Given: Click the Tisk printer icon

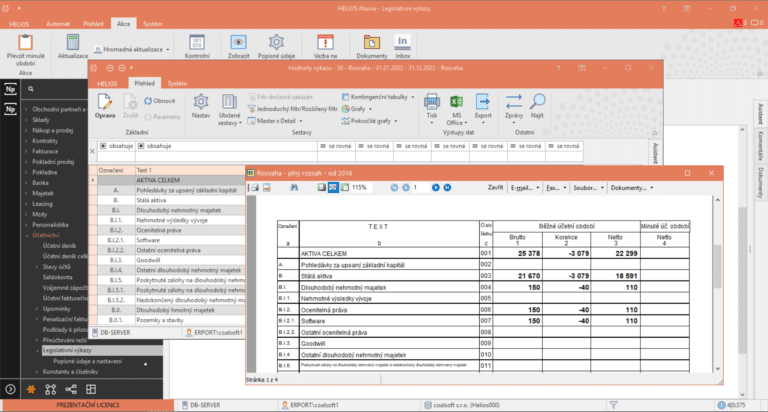Looking at the screenshot, I should pyautogui.click(x=432, y=101).
